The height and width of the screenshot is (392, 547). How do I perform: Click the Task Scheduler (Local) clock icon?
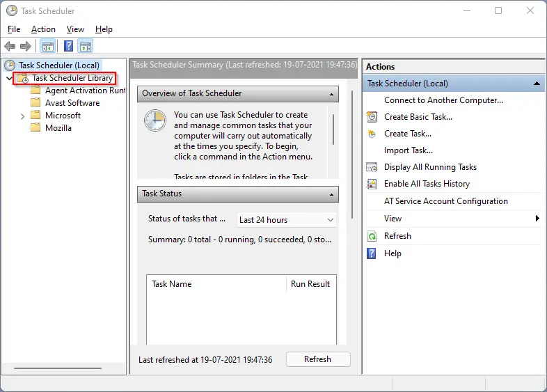(x=10, y=65)
